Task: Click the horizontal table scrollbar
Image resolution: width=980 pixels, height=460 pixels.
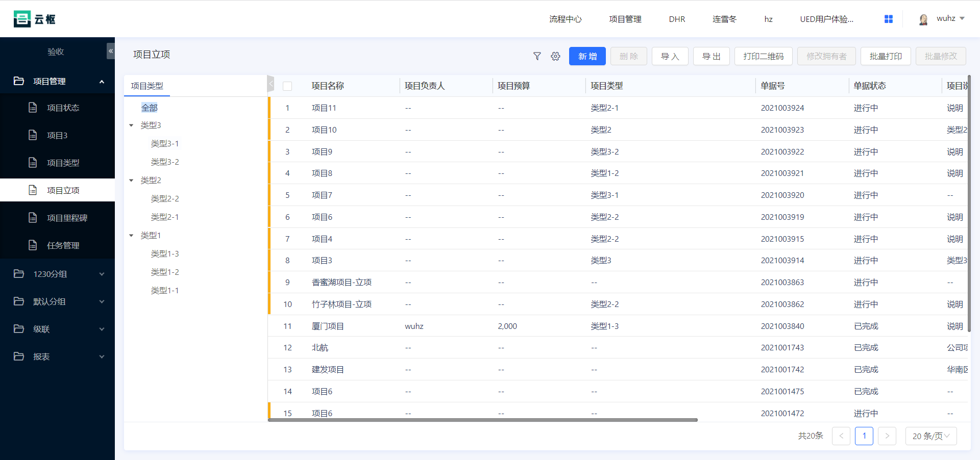Action: pyautogui.click(x=483, y=420)
